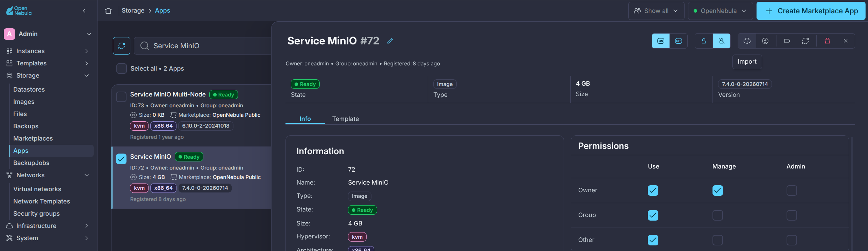
Task: Click the Image type chip beside Type in Information
Action: pos(360,196)
